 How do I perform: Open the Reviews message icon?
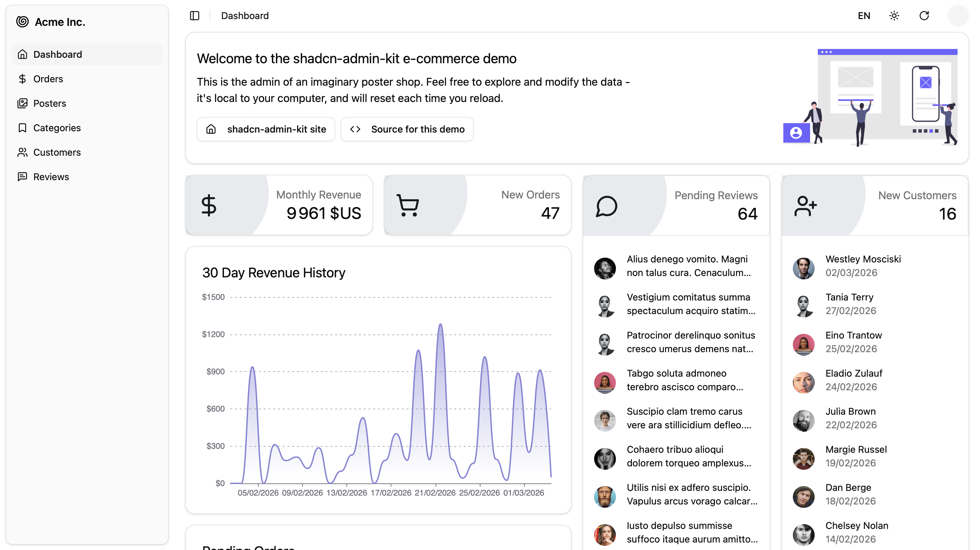coord(22,177)
